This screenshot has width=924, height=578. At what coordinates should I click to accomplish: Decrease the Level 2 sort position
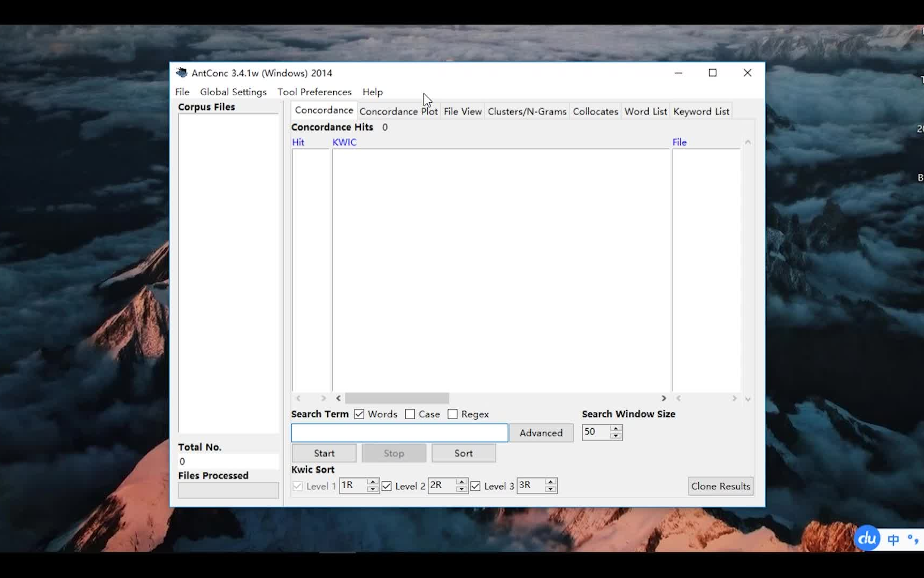(x=461, y=489)
